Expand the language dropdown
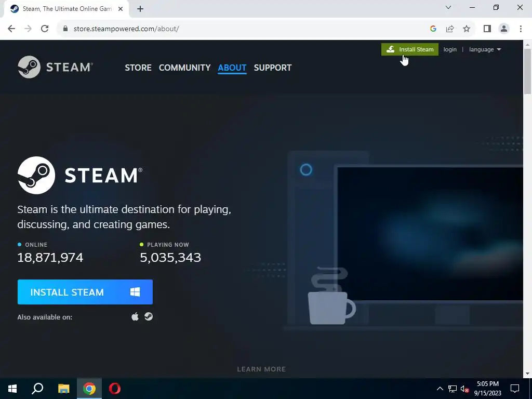 click(485, 49)
